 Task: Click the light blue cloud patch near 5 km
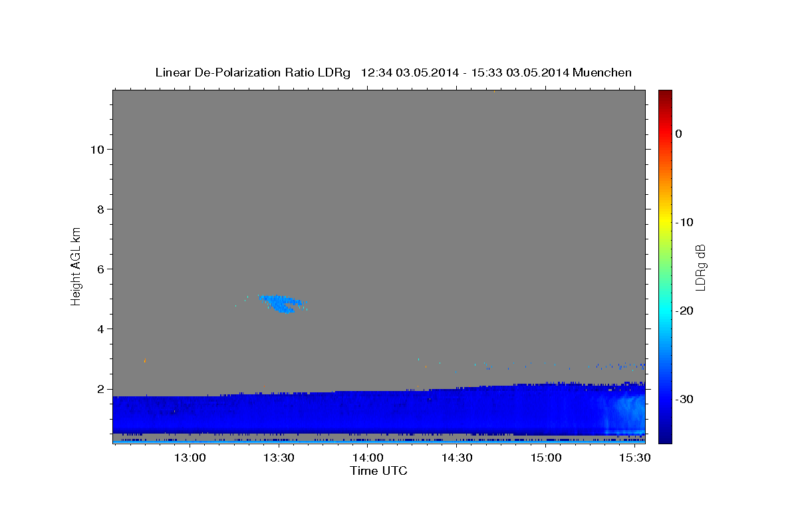[281, 303]
